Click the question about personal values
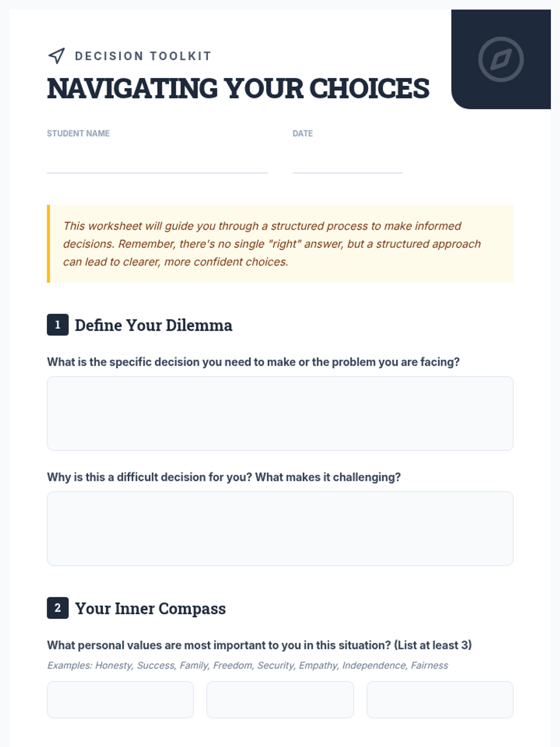The width and height of the screenshot is (560, 747). coord(259,645)
